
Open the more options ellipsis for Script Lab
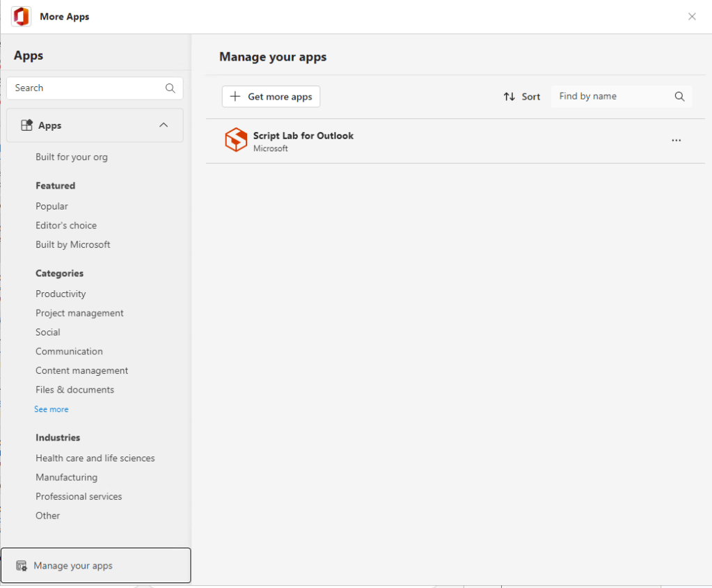676,141
